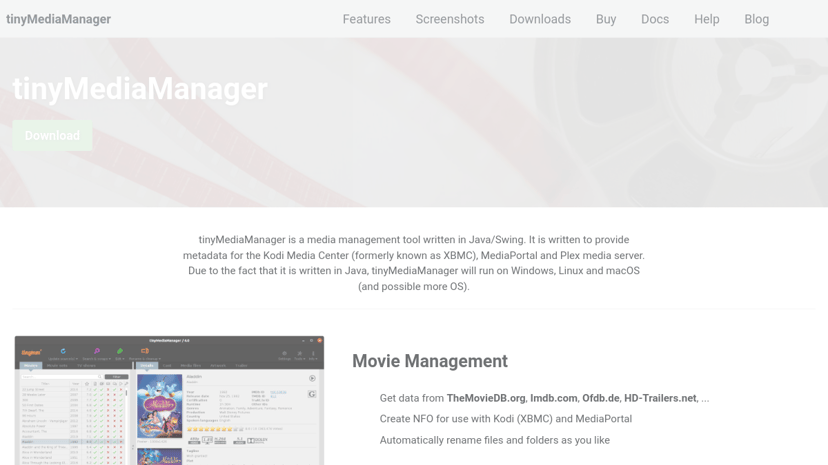Open the Downloads nav link

click(x=540, y=19)
